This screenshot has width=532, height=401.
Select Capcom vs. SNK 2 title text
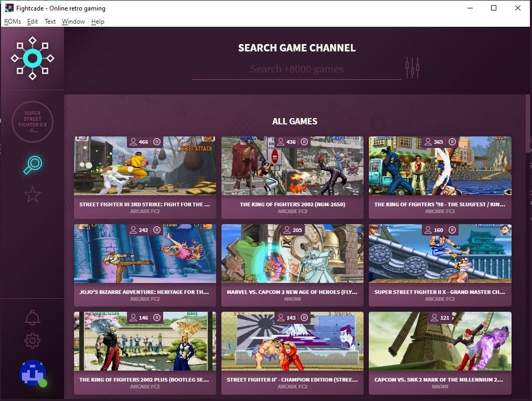pyautogui.click(x=439, y=379)
